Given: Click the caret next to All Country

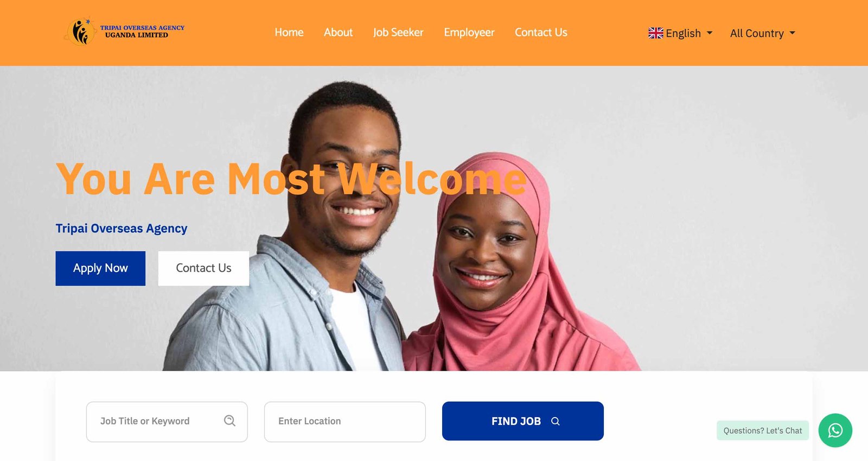Looking at the screenshot, I should (x=792, y=33).
